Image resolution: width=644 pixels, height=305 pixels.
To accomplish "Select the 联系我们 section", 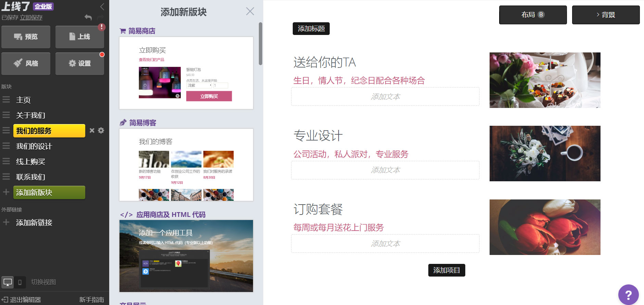I will [x=30, y=177].
